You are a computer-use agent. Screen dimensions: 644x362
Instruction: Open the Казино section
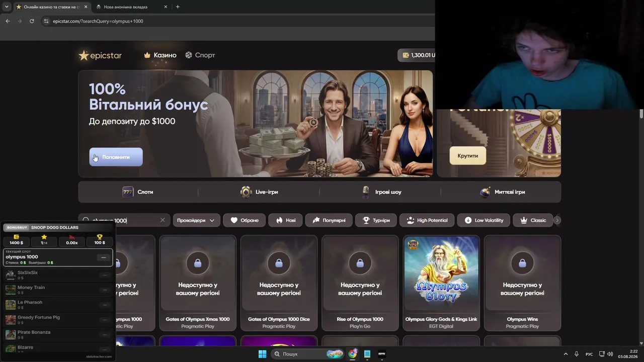[160, 55]
